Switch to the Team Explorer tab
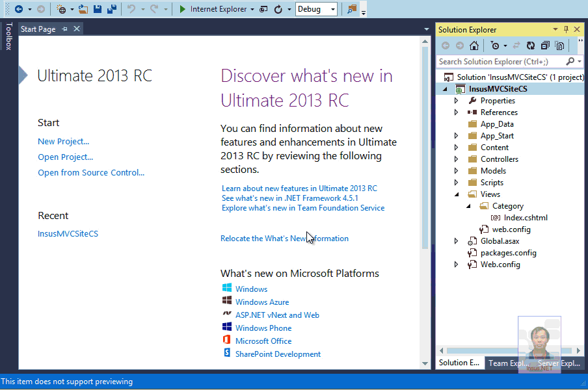Screen dimensions: 588x390 (x=509, y=363)
